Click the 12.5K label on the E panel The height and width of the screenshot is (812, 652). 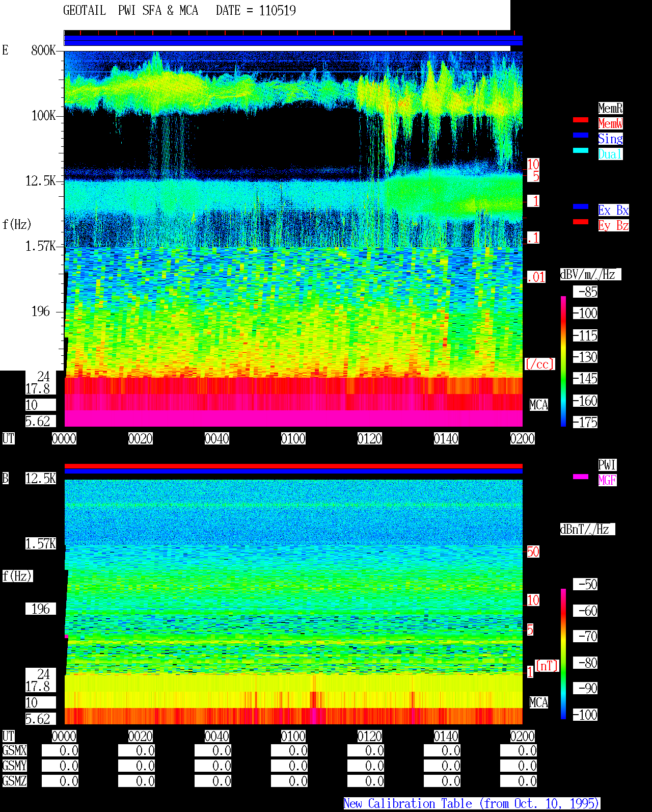point(40,180)
